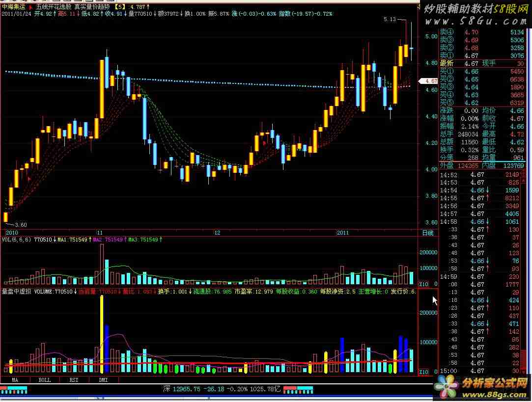Click the date 2011/01/24 in the info line
The width and height of the screenshot is (532, 402).
(16, 14)
